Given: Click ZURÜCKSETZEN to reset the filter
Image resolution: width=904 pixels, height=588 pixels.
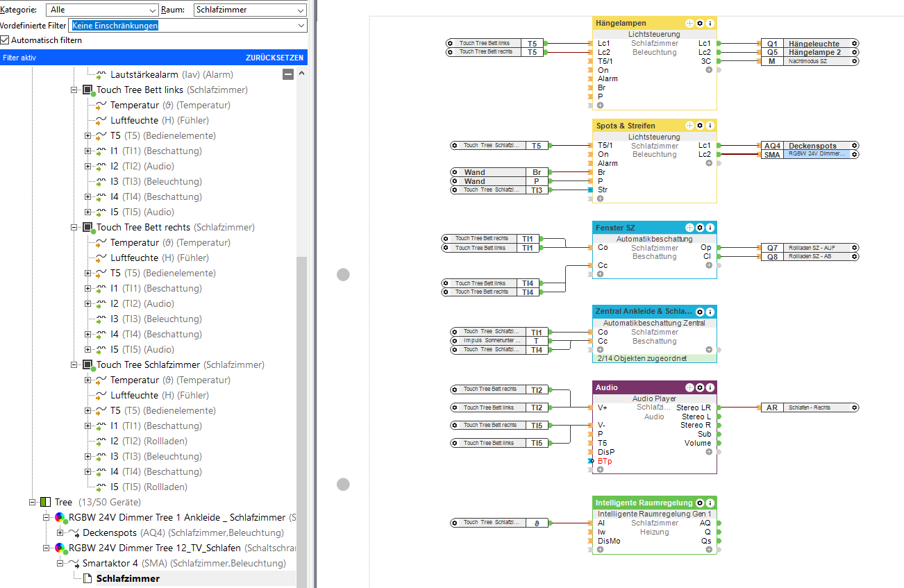Looking at the screenshot, I should (274, 58).
